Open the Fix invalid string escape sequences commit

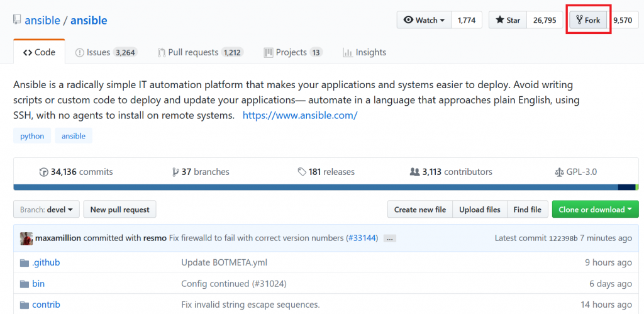[x=250, y=305]
